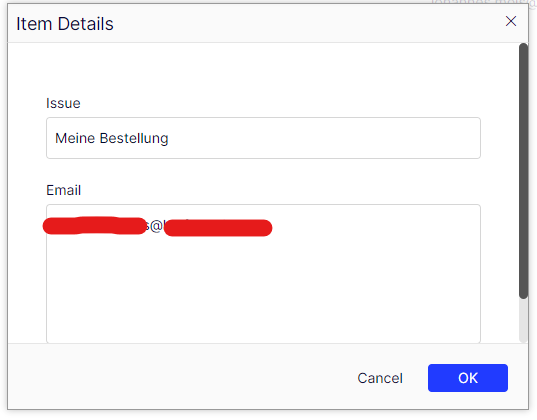537x420 pixels.
Task: Dismiss the dialog via Cancel
Action: 380,378
